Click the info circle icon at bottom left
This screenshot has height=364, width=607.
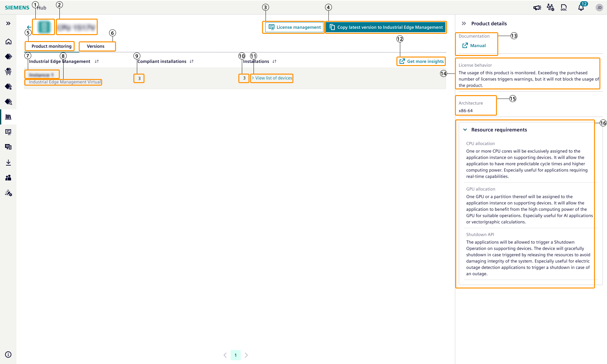tap(9, 355)
